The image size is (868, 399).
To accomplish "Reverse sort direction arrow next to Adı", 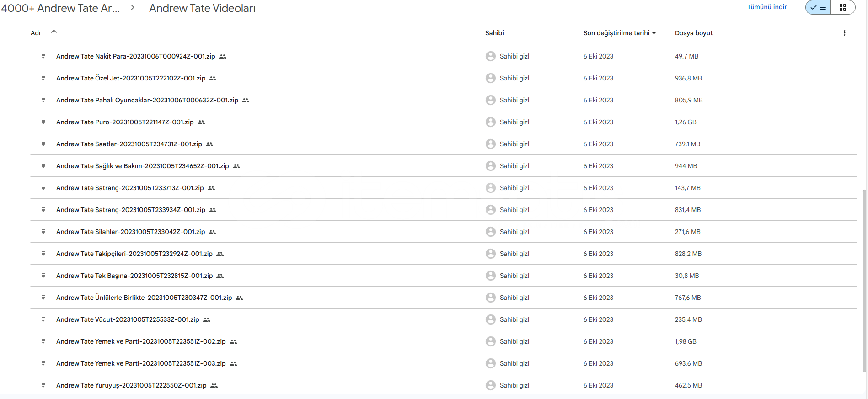I will coord(54,32).
